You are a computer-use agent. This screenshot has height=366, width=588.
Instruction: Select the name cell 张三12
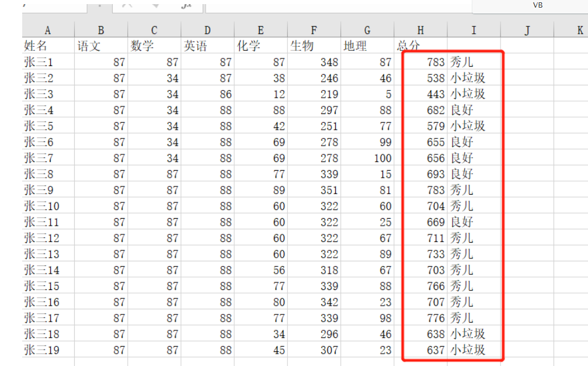48,237
